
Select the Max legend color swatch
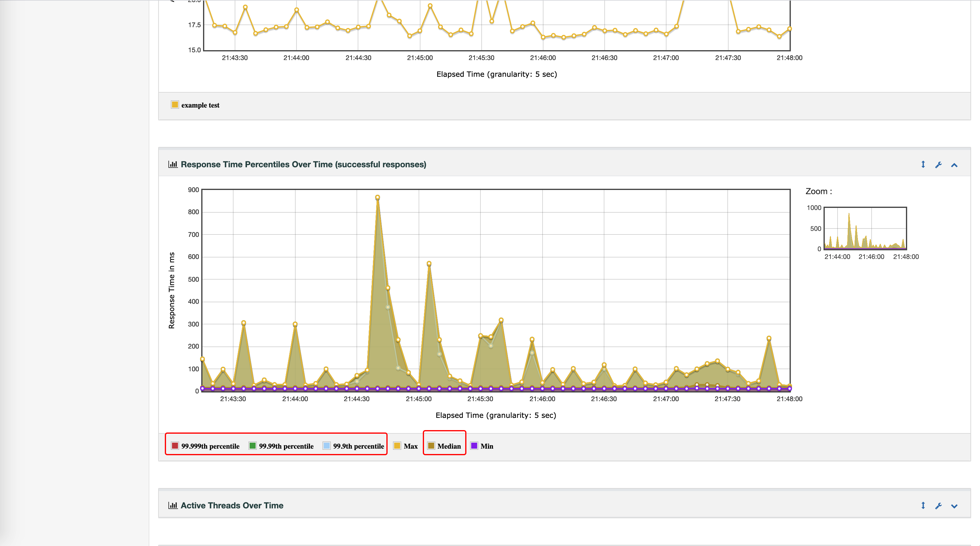tap(397, 445)
